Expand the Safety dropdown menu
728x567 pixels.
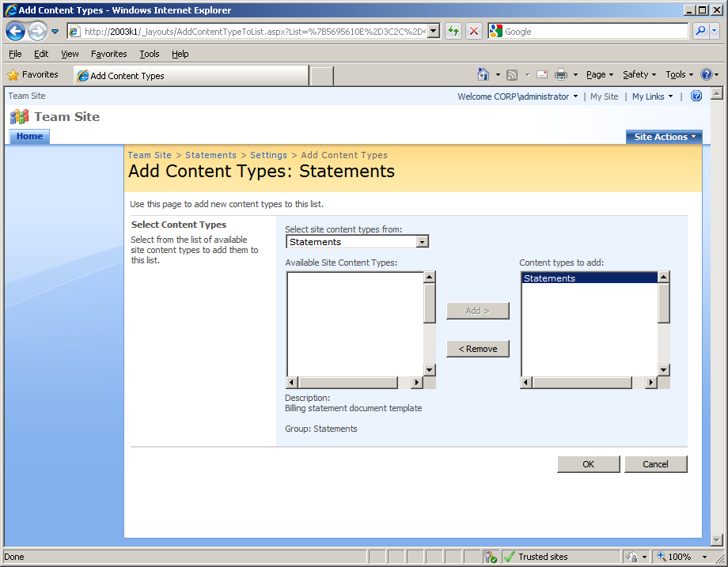click(x=638, y=74)
